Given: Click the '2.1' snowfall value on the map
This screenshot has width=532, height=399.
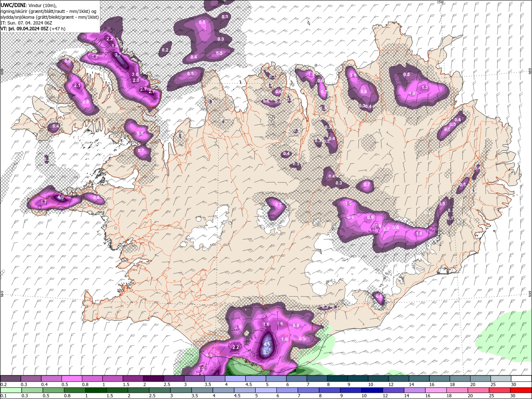Looking at the screenshot, I should [x=77, y=85].
